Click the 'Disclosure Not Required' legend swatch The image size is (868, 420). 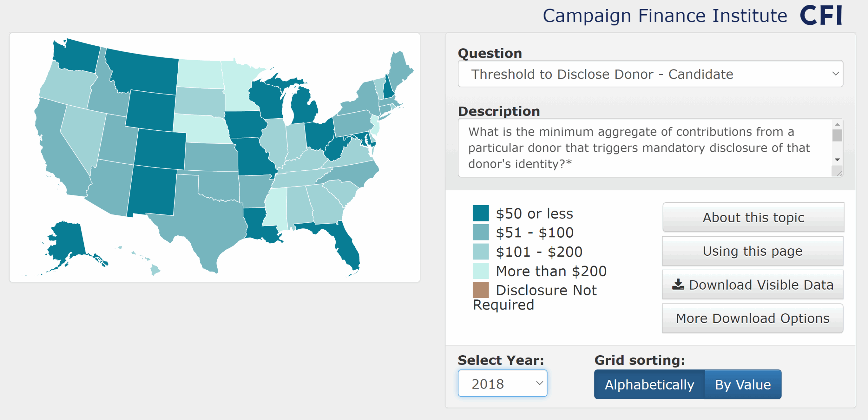pyautogui.click(x=480, y=291)
